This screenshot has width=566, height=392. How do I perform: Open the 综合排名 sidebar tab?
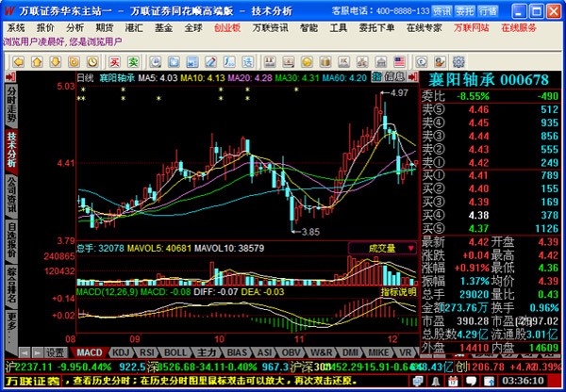(11, 286)
